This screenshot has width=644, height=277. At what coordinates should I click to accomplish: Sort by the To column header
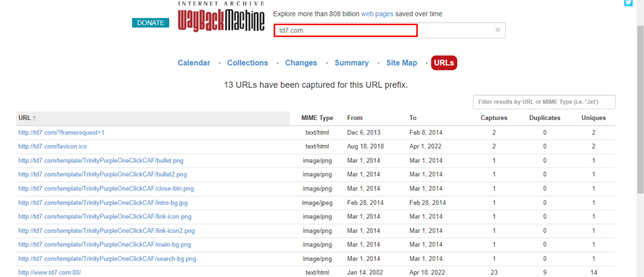(413, 118)
